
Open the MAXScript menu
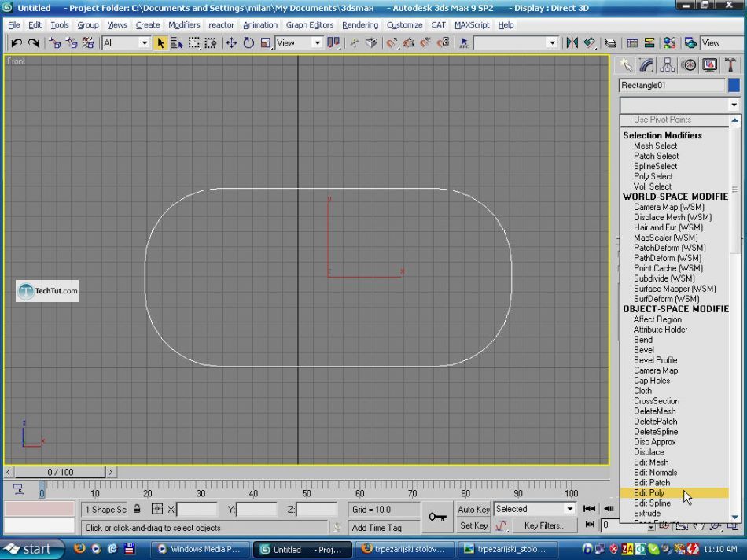472,25
